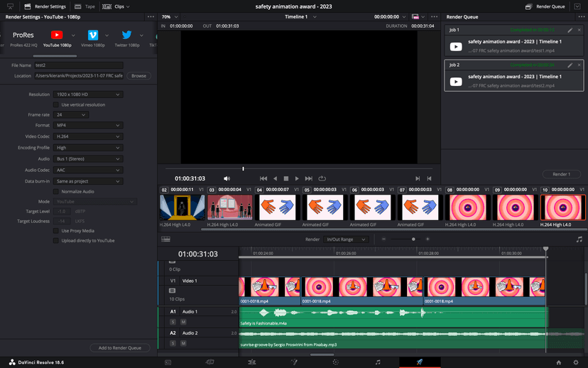
Task: Click the Add to Render Queue button
Action: (119, 347)
